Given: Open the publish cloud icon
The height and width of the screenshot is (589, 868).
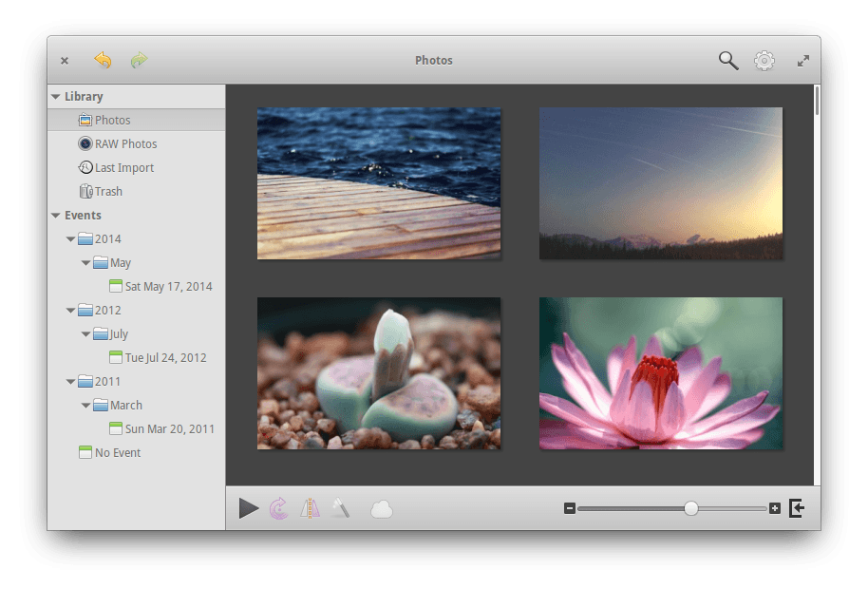Looking at the screenshot, I should pos(382,510).
